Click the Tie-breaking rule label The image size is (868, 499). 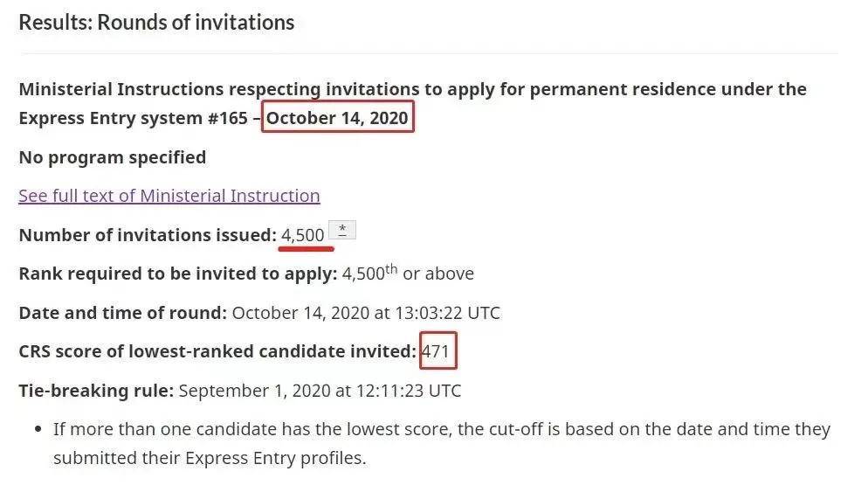point(96,391)
